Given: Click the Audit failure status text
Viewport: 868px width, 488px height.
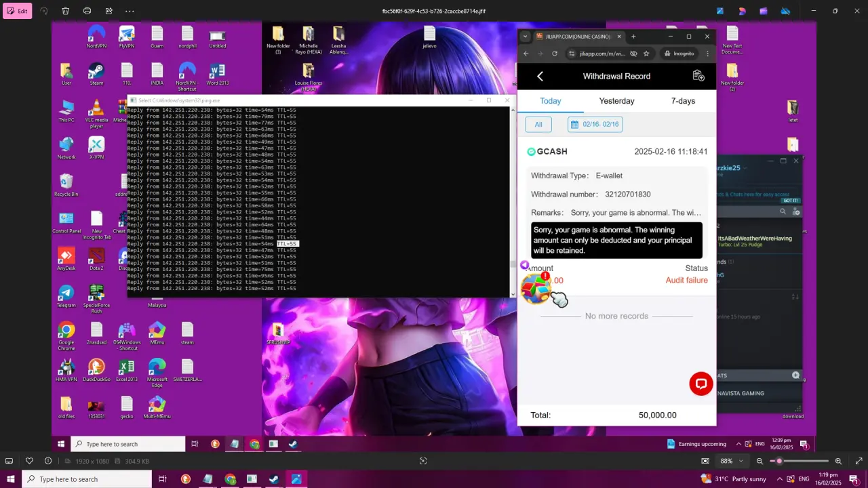Looking at the screenshot, I should pos(686,281).
